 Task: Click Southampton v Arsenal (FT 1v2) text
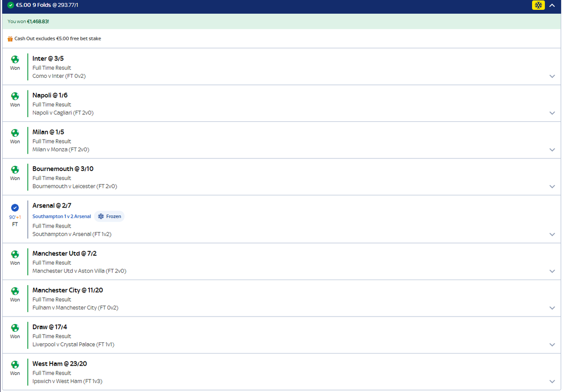72,234
